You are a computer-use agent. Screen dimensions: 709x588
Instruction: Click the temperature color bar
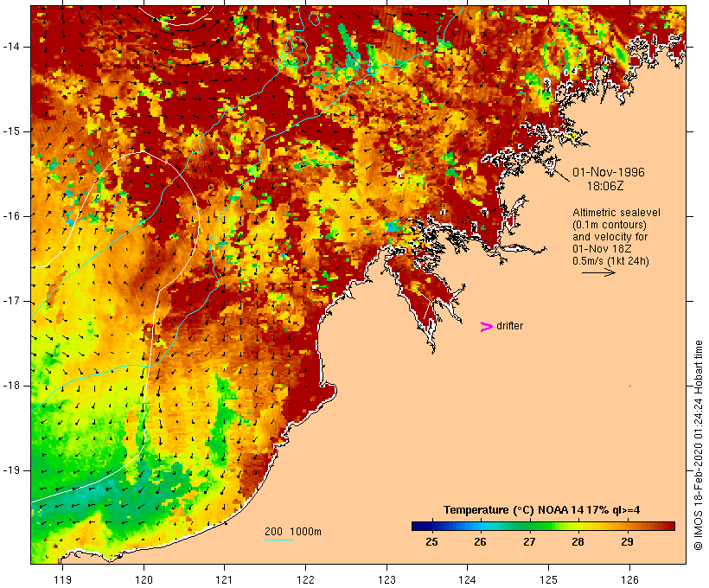pos(543,526)
